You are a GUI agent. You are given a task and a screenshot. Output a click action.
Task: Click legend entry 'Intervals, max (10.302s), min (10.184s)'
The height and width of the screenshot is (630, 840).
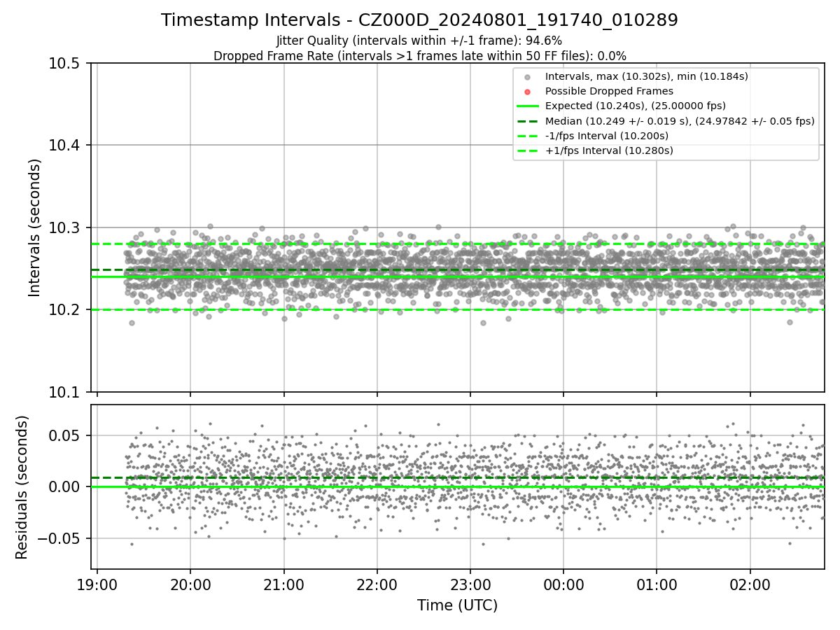(x=647, y=76)
